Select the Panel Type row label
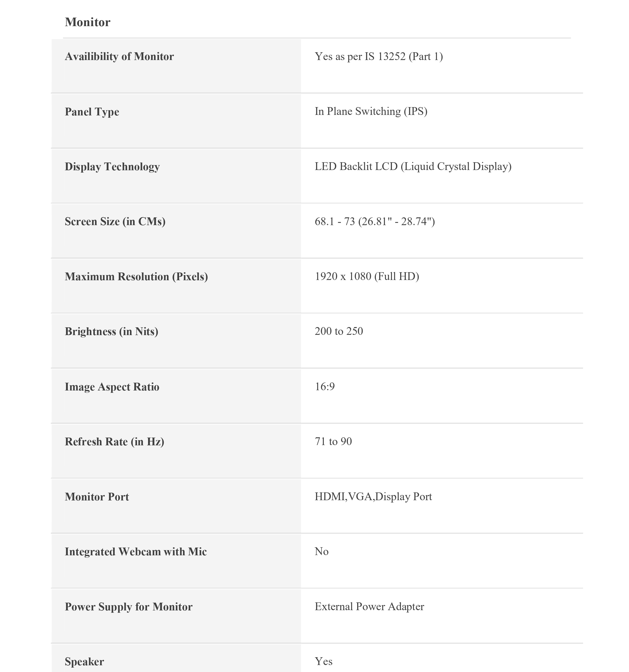Screen dimensions: 629x672 point(92,112)
